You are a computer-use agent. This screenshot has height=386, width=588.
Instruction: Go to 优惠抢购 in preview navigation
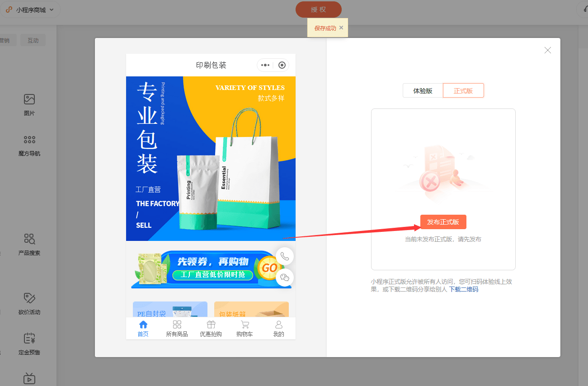point(211,329)
